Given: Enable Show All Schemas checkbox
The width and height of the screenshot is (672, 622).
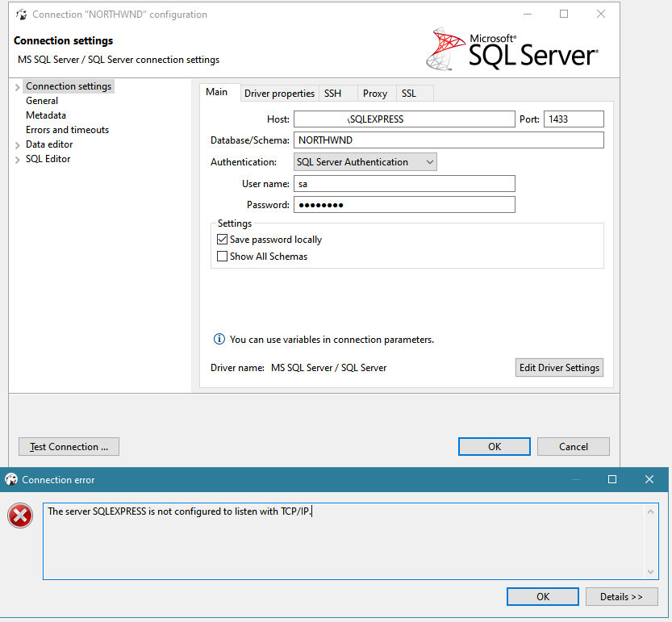Looking at the screenshot, I should click(x=222, y=257).
